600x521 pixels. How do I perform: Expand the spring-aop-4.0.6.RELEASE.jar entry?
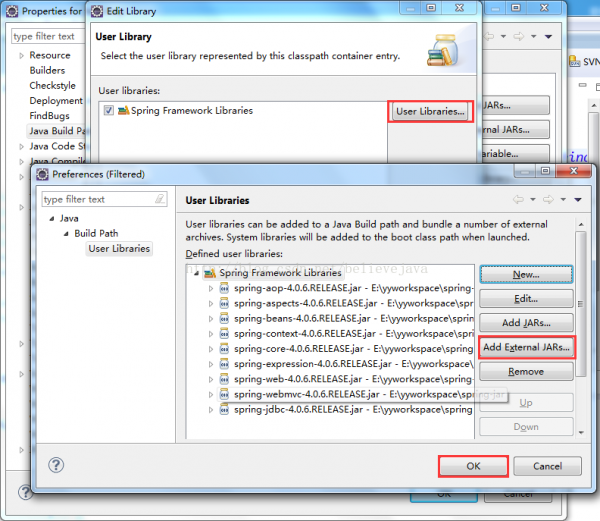(211, 288)
